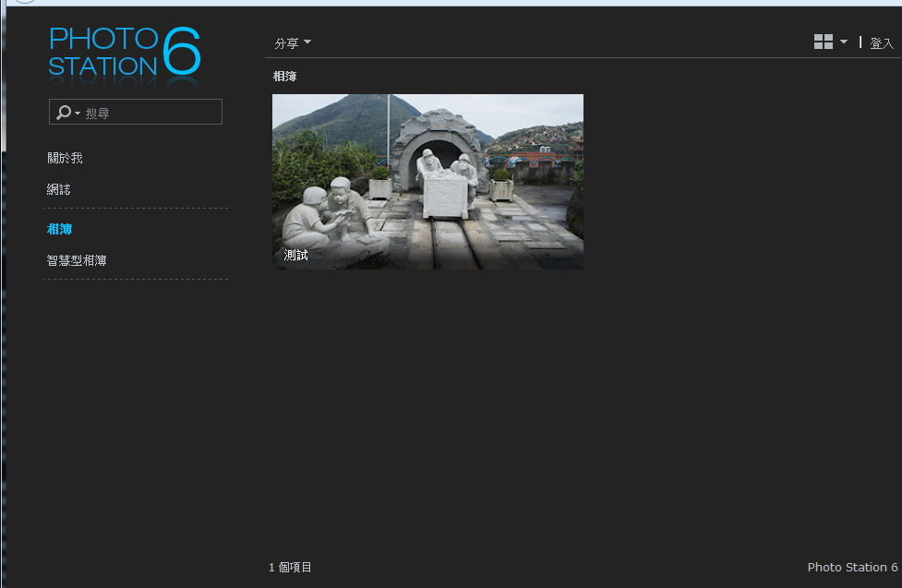
Task: Click the 測試 album title label
Action: pyautogui.click(x=296, y=255)
